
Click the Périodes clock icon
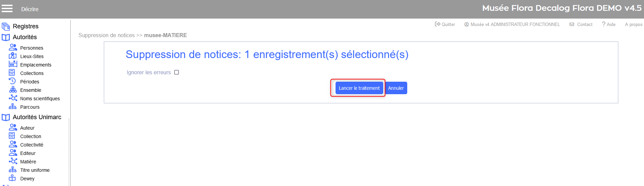click(13, 81)
